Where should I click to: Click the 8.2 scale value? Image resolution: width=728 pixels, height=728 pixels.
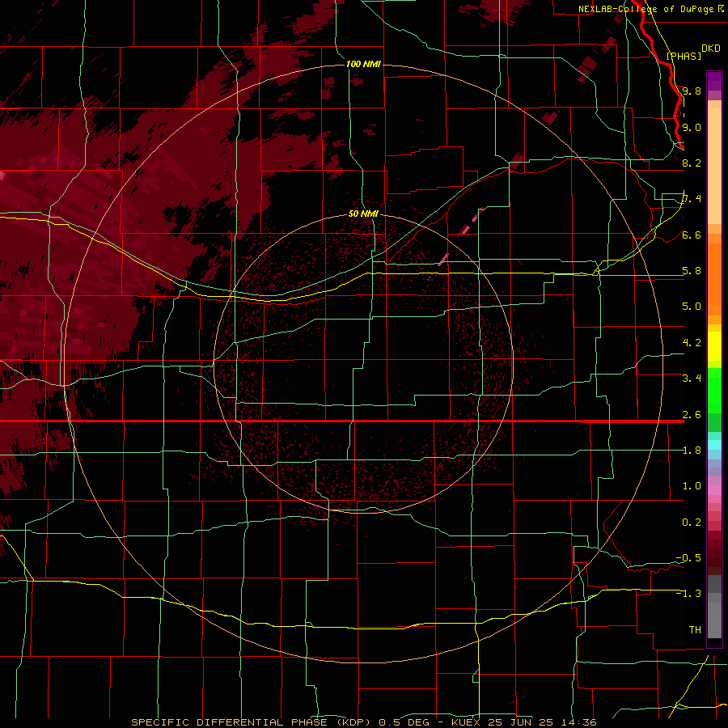click(692, 163)
